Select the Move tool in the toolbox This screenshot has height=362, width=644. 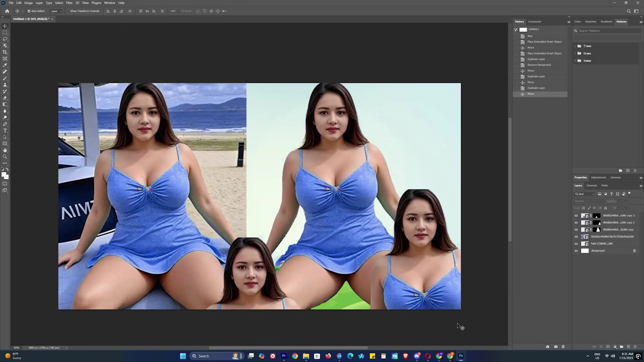5,26
